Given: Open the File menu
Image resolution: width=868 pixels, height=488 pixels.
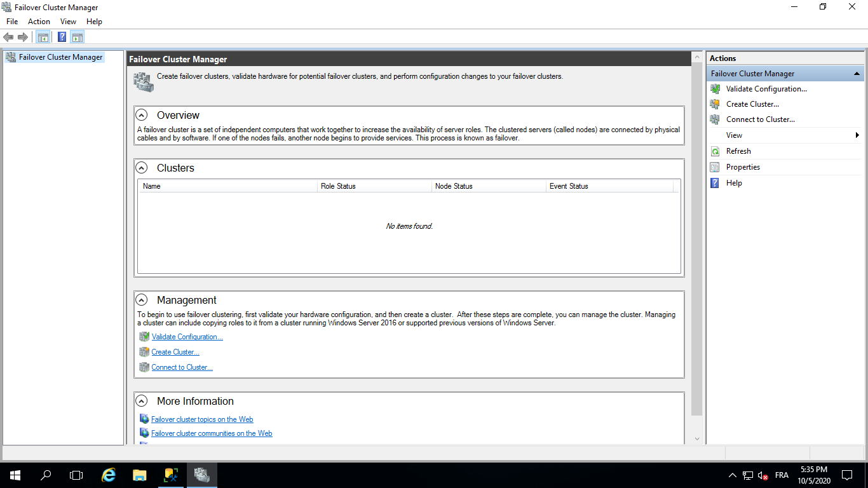Looking at the screenshot, I should [12, 22].
